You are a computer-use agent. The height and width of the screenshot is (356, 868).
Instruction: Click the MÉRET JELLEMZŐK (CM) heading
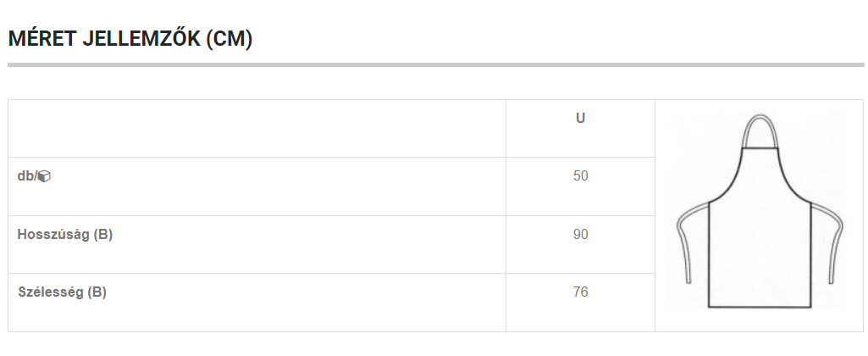point(130,39)
